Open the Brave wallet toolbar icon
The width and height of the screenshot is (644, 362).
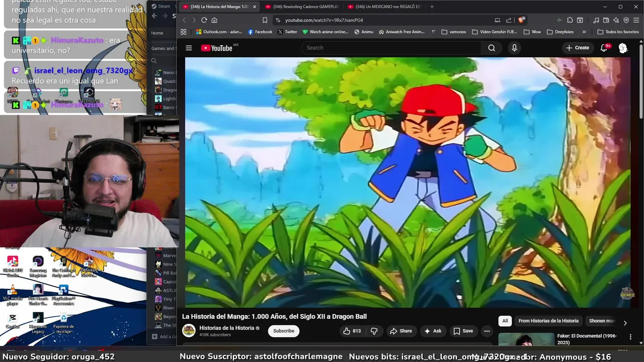[x=606, y=20]
